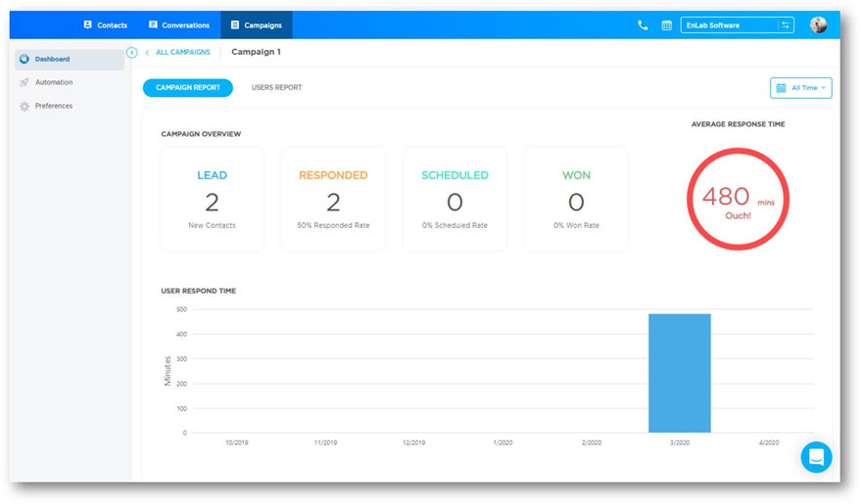Open the Campaigns tab
This screenshot has height=504, width=862.
(x=256, y=25)
